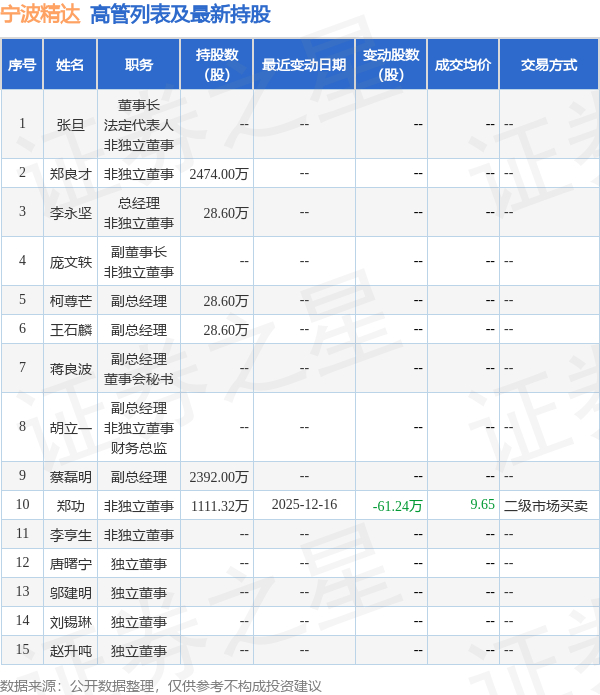The image size is (600, 695).
Task: Click the name 赵升吨
Action: 70,651
